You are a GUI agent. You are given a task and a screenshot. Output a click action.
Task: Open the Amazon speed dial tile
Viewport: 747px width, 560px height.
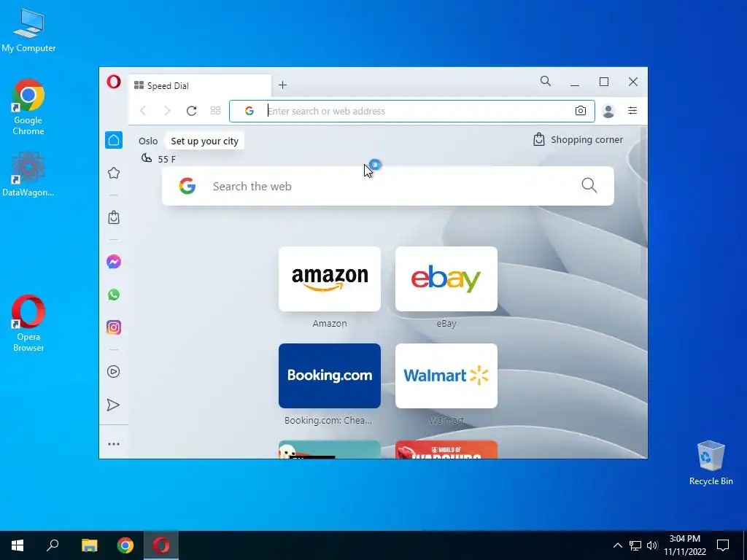point(330,279)
